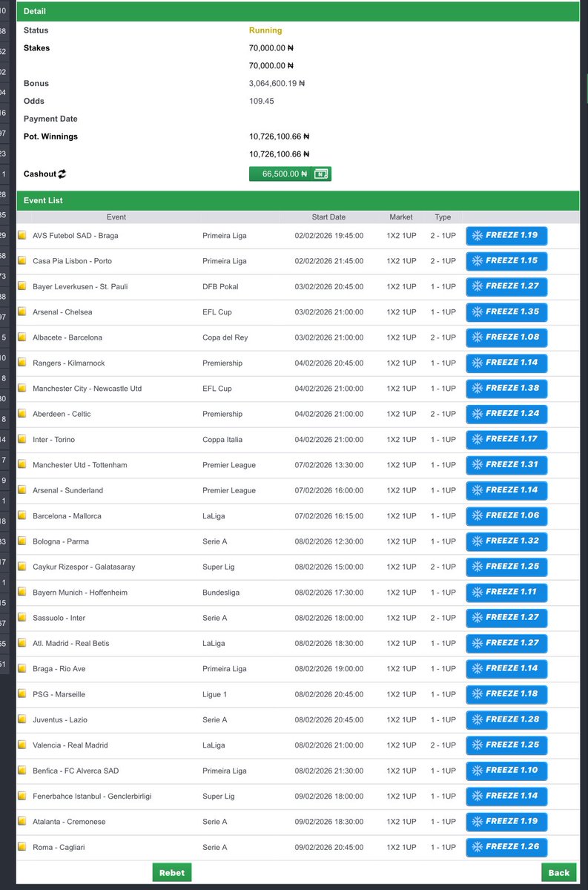Freeze odds for Caykur Rizespor - Galatasaray
This screenshot has width=588, height=890.
point(506,567)
